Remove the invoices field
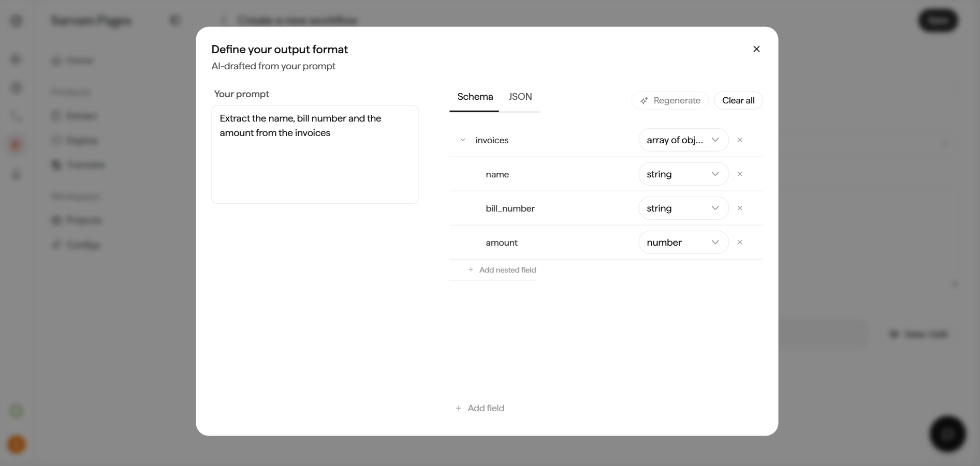 click(739, 140)
